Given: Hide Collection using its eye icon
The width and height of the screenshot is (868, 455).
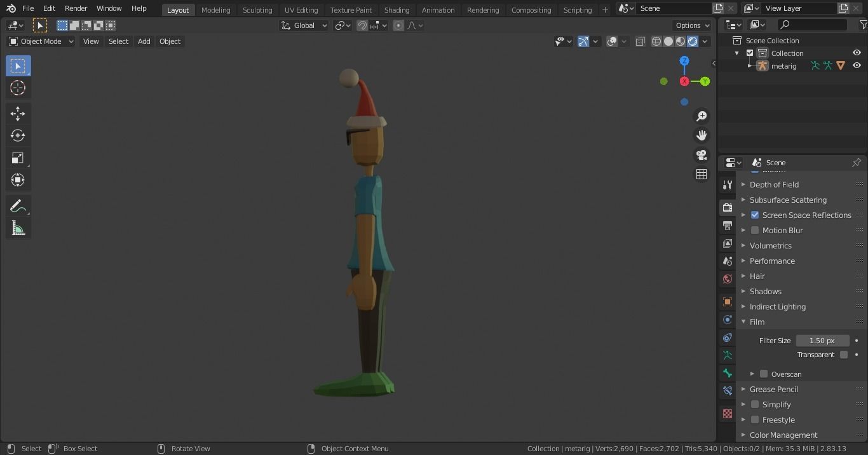Looking at the screenshot, I should pyautogui.click(x=857, y=53).
